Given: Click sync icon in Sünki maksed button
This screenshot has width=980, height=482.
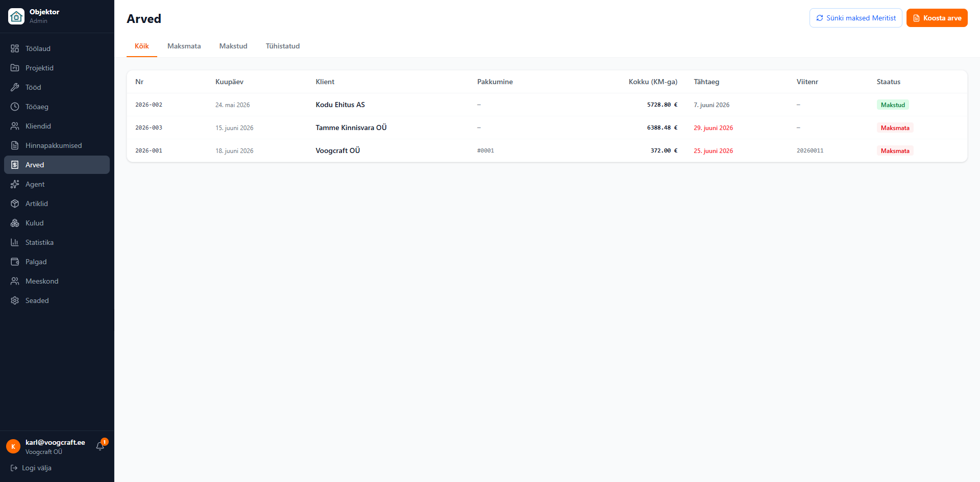Looking at the screenshot, I should tap(820, 18).
